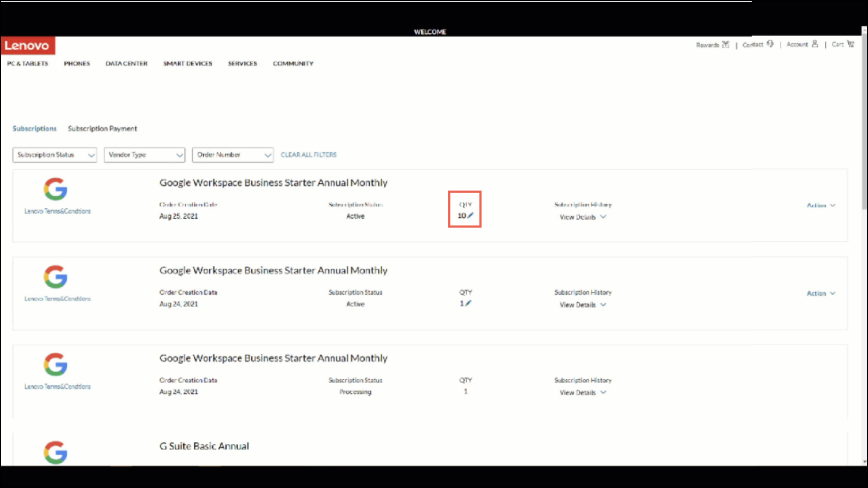Click Google logo of first subscription
This screenshot has height=488, width=868.
click(55, 189)
